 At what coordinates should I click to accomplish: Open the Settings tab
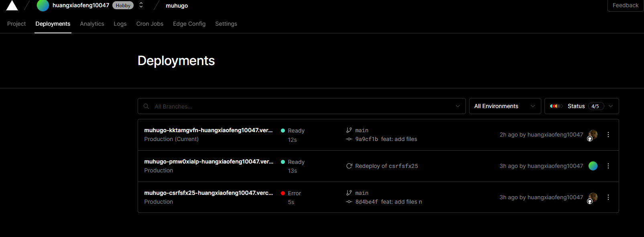(x=226, y=24)
